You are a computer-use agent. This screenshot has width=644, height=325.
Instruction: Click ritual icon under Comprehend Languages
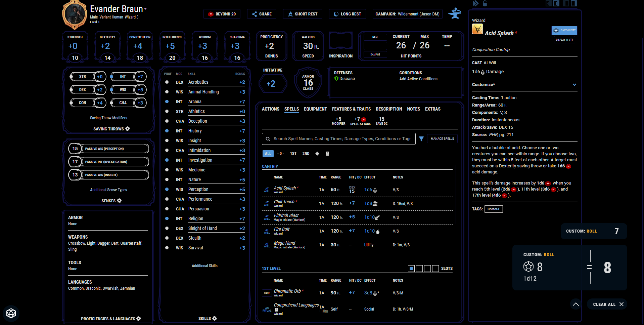276,310
